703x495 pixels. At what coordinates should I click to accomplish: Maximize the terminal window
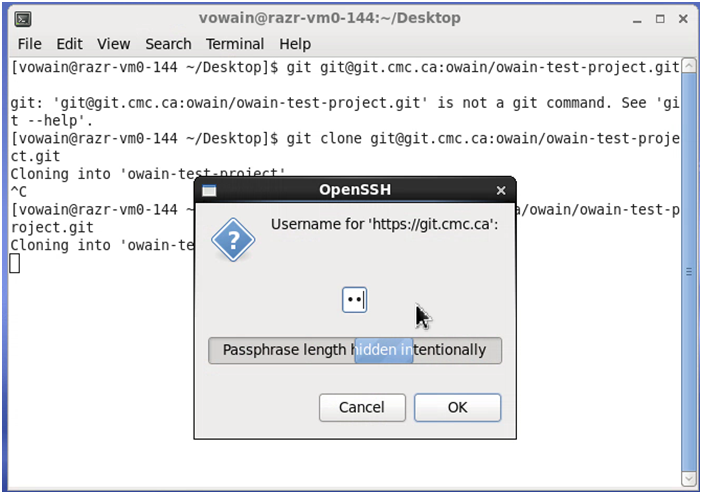pyautogui.click(x=660, y=19)
